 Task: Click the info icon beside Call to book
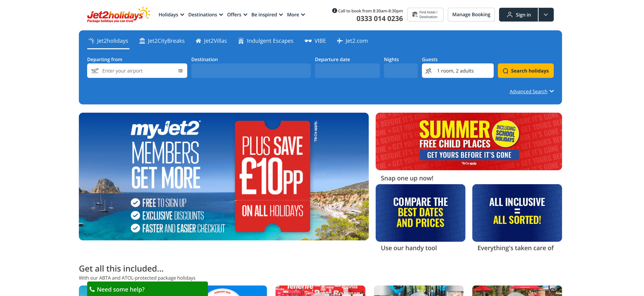[x=334, y=11]
